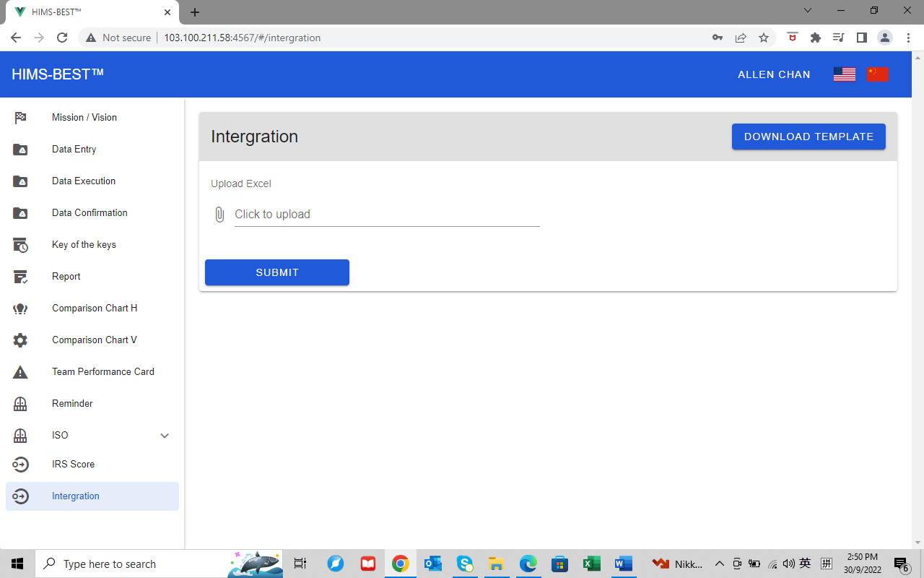Switch language with the US flag icon
Screen dimensions: 924x578
844,74
